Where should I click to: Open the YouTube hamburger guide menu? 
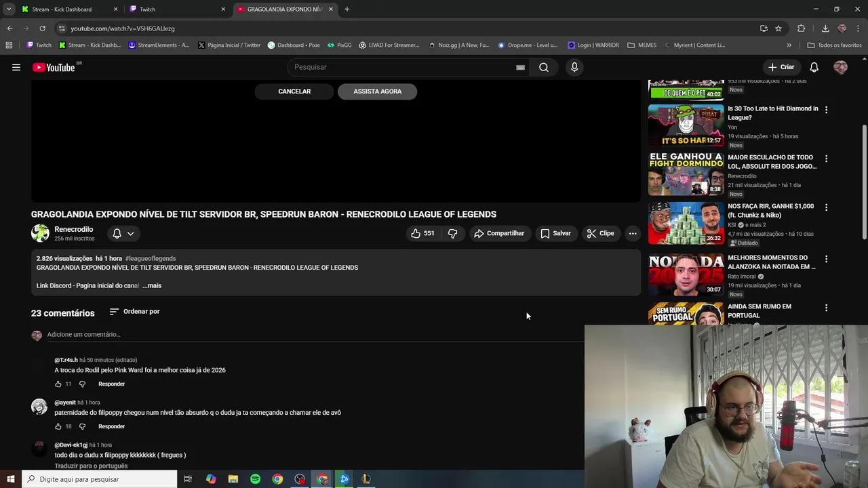pyautogui.click(x=16, y=67)
